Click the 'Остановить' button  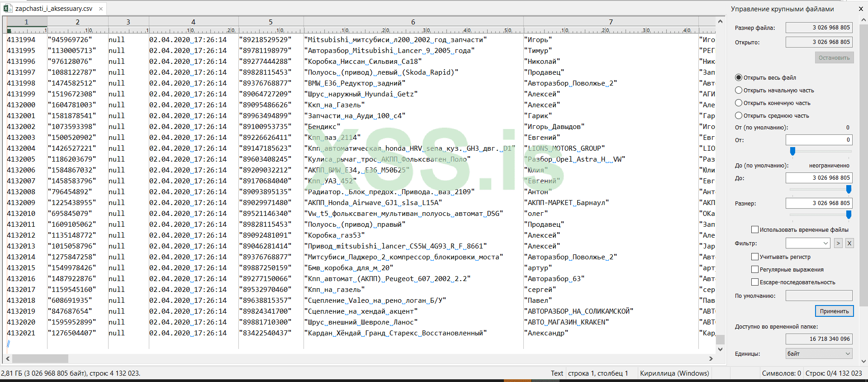(834, 57)
